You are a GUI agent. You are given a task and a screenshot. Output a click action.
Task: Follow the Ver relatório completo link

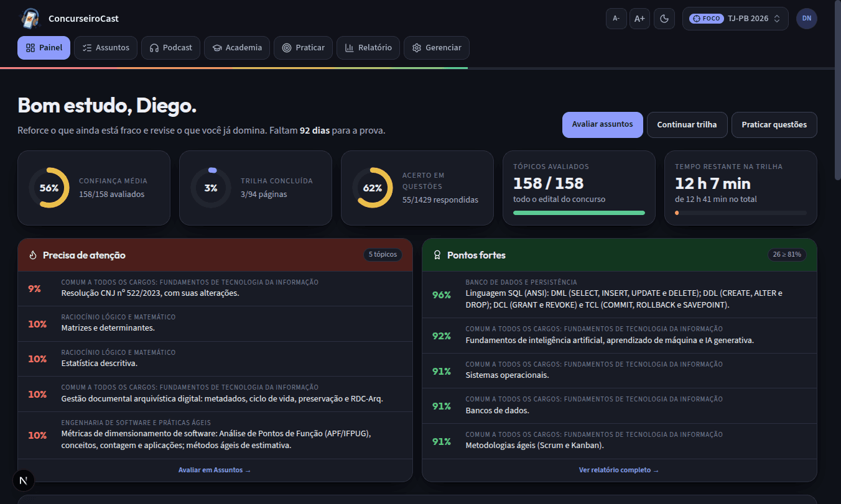coord(619,470)
